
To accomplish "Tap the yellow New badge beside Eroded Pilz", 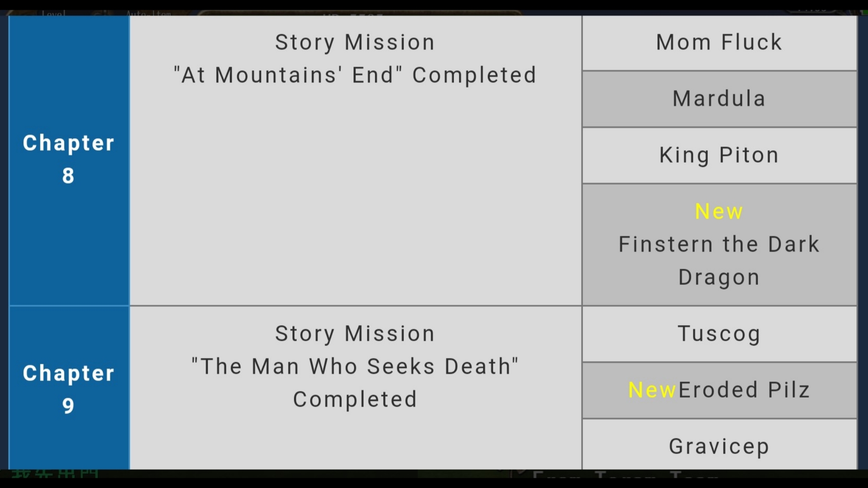I will [652, 390].
